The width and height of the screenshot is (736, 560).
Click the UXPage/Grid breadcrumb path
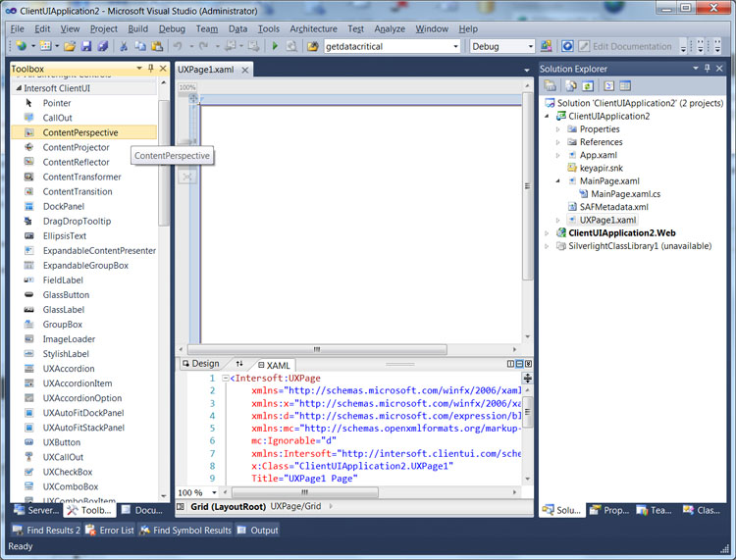(x=295, y=506)
